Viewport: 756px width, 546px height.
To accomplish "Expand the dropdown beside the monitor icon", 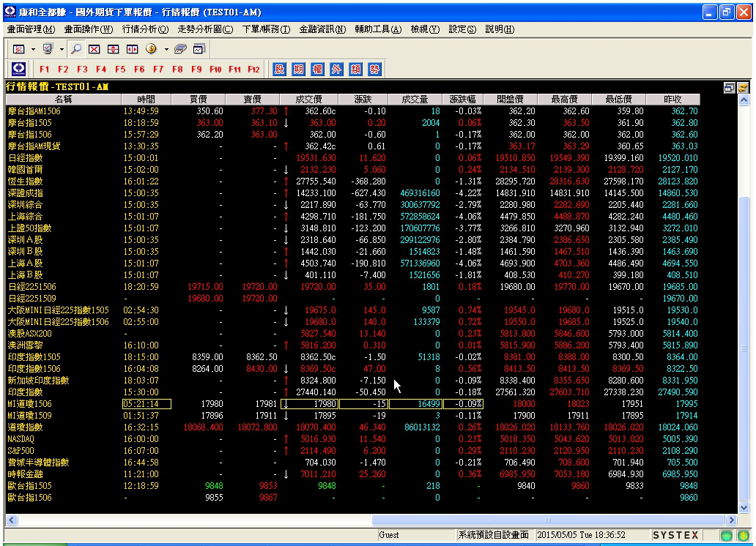I will (62, 49).
